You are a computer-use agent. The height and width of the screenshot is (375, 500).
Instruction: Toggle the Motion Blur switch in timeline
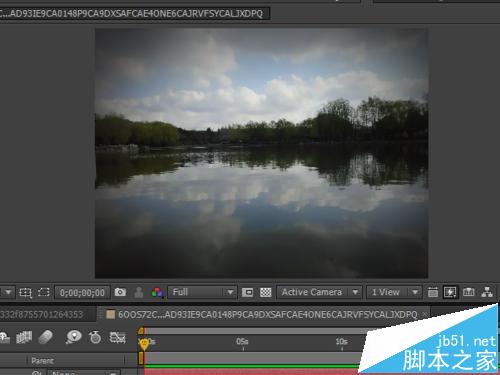46,337
